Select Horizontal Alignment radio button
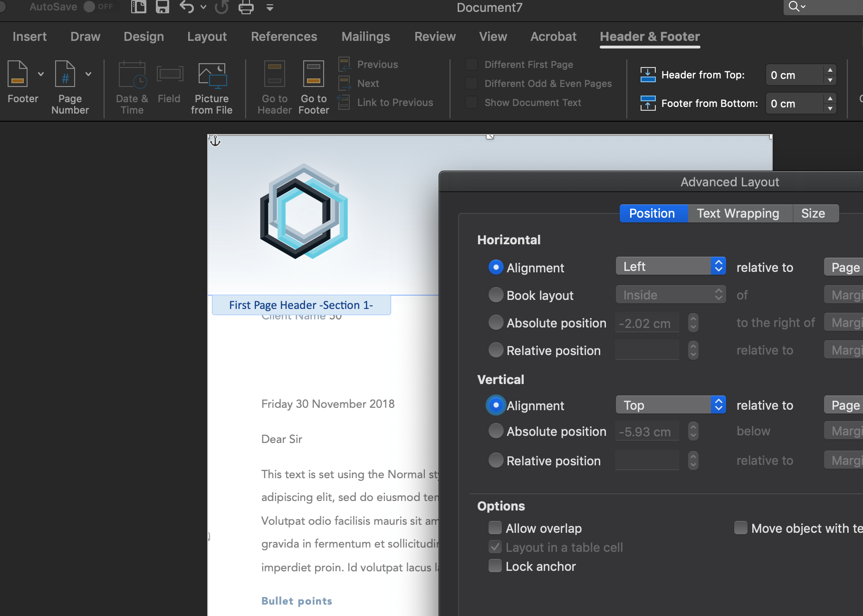Viewport: 863px width, 616px height. pos(496,267)
